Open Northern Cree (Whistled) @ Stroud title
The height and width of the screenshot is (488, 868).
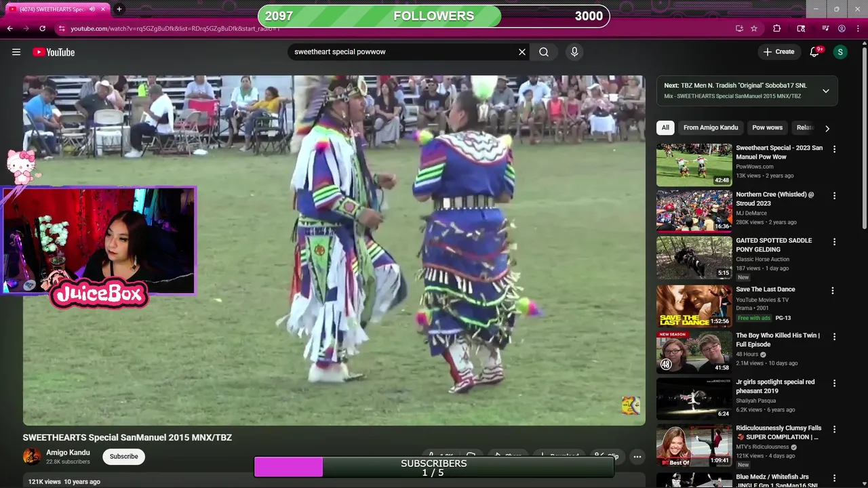click(x=775, y=199)
